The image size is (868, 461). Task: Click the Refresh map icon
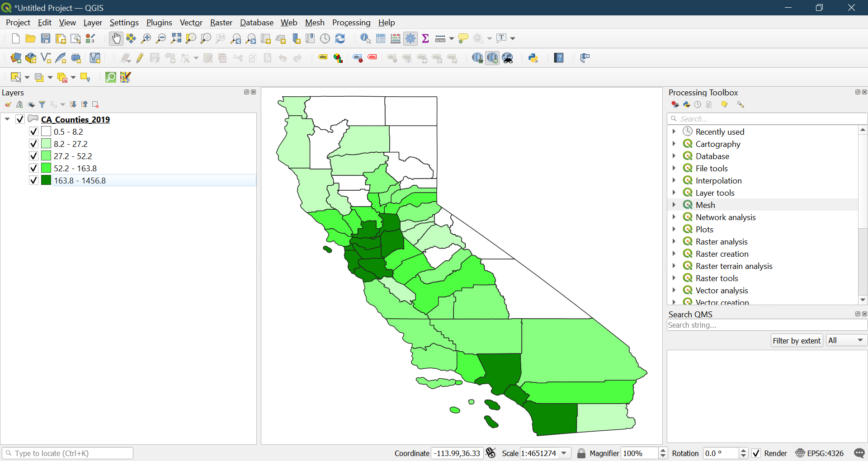340,39
